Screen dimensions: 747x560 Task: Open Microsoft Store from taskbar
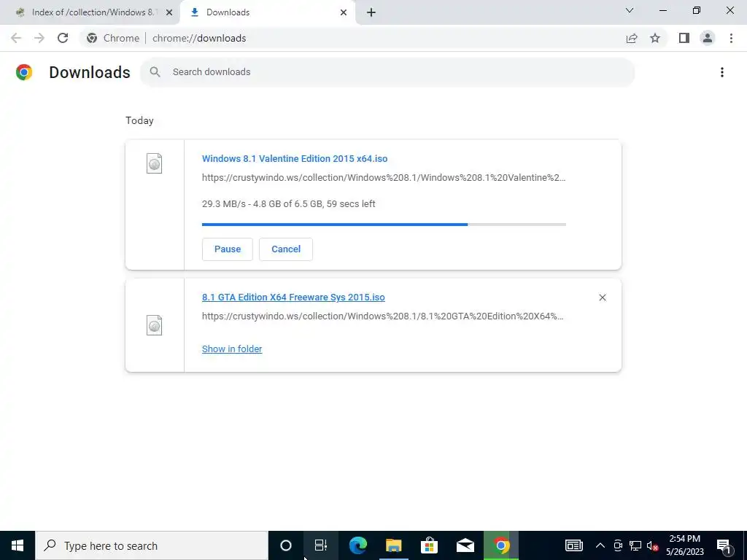429,545
